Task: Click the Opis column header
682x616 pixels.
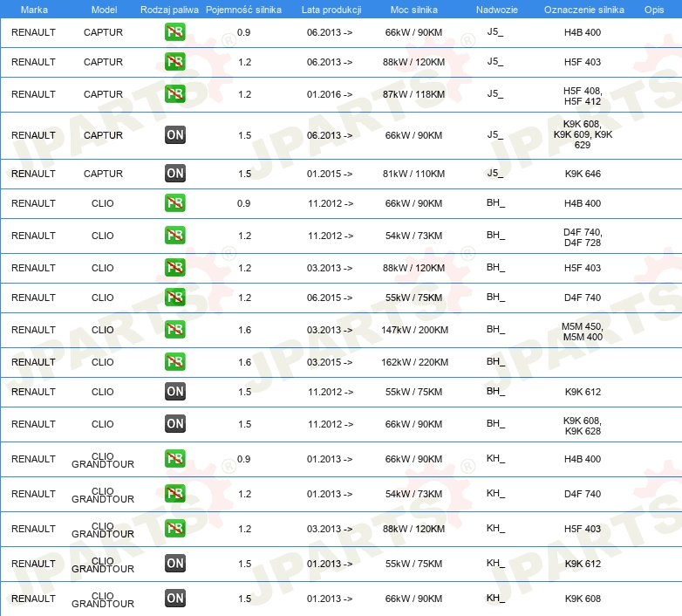Action: [x=653, y=9]
